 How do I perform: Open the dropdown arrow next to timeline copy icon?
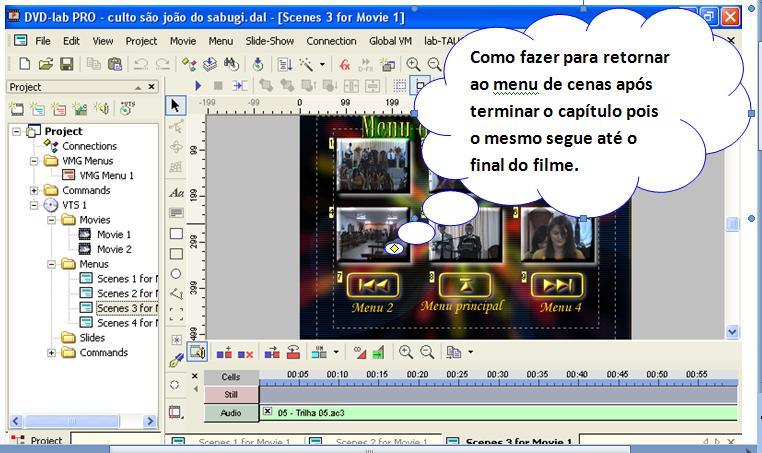point(470,352)
